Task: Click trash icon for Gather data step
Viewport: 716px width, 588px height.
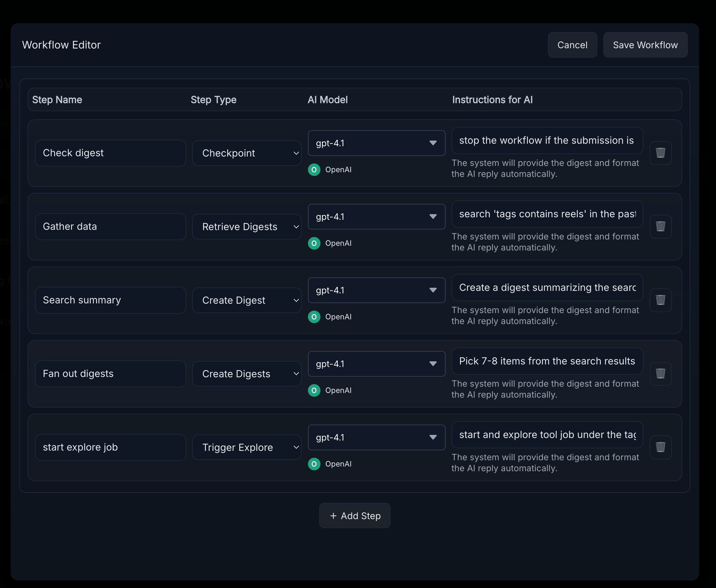Action: (661, 226)
